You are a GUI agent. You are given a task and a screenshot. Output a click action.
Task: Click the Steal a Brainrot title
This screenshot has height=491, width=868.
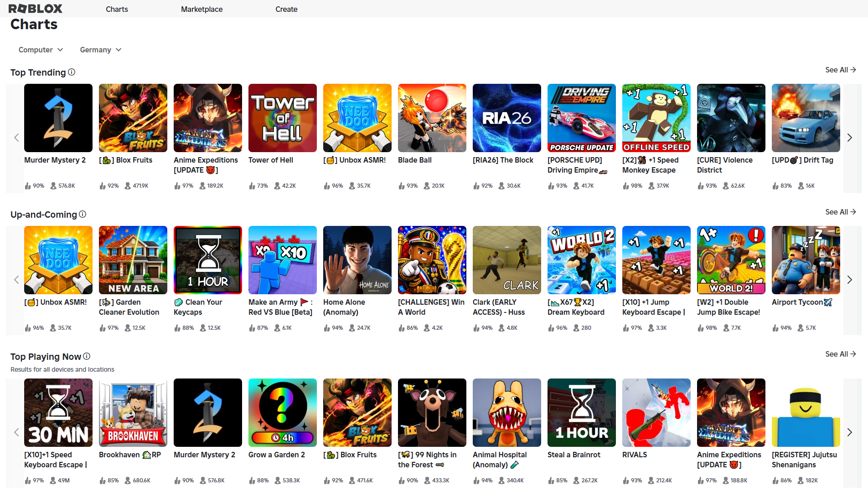[574, 455]
